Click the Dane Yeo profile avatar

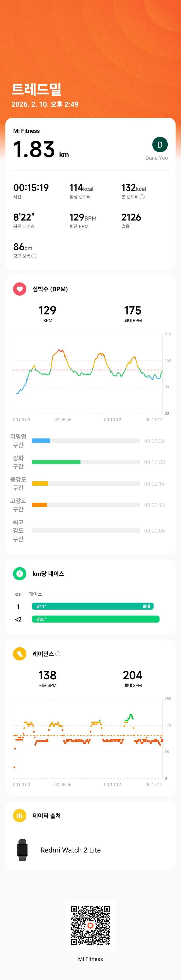click(x=160, y=145)
